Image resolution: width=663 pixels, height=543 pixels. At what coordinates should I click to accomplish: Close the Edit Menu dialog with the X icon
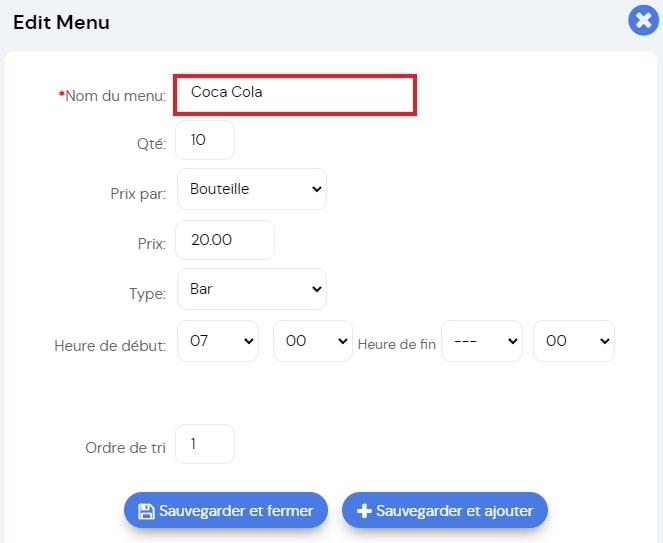tap(643, 20)
